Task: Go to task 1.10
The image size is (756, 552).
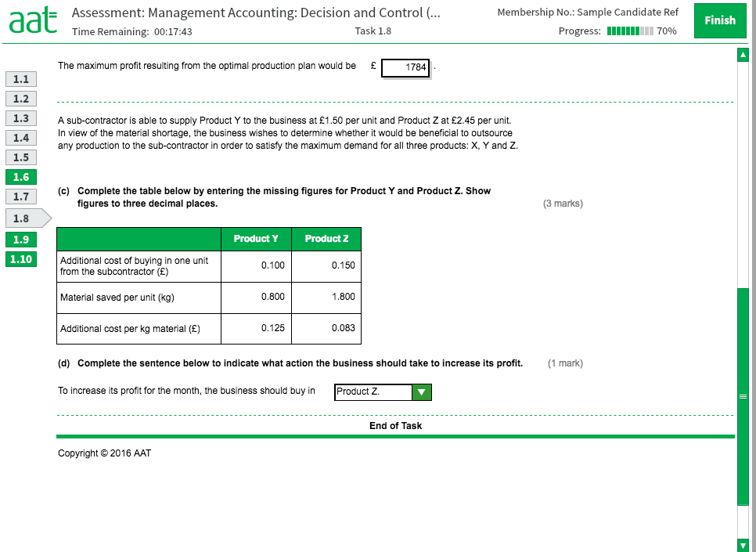Action: click(21, 259)
